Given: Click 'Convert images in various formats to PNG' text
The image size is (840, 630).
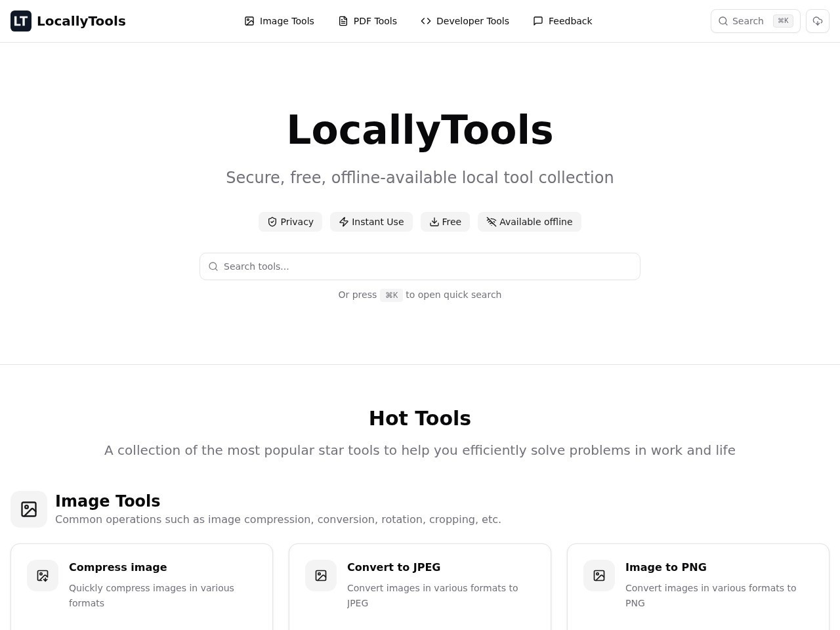Looking at the screenshot, I should (x=711, y=595).
